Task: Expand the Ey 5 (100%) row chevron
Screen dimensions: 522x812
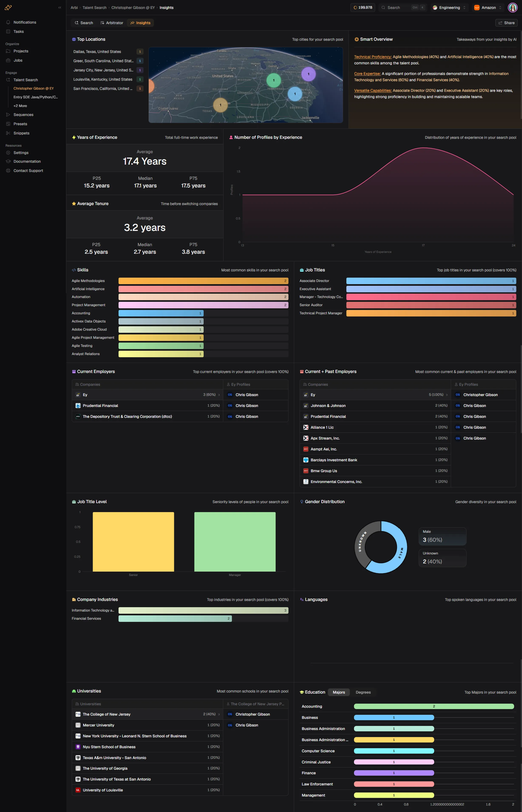Action: coord(447,395)
